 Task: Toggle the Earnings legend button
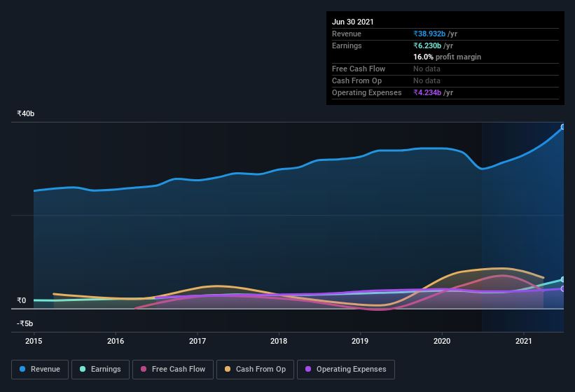pyautogui.click(x=100, y=370)
